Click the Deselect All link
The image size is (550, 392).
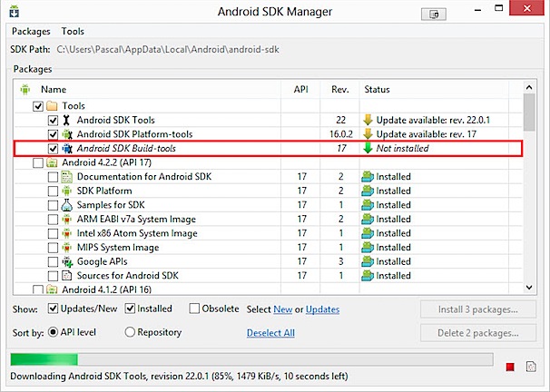[270, 333]
